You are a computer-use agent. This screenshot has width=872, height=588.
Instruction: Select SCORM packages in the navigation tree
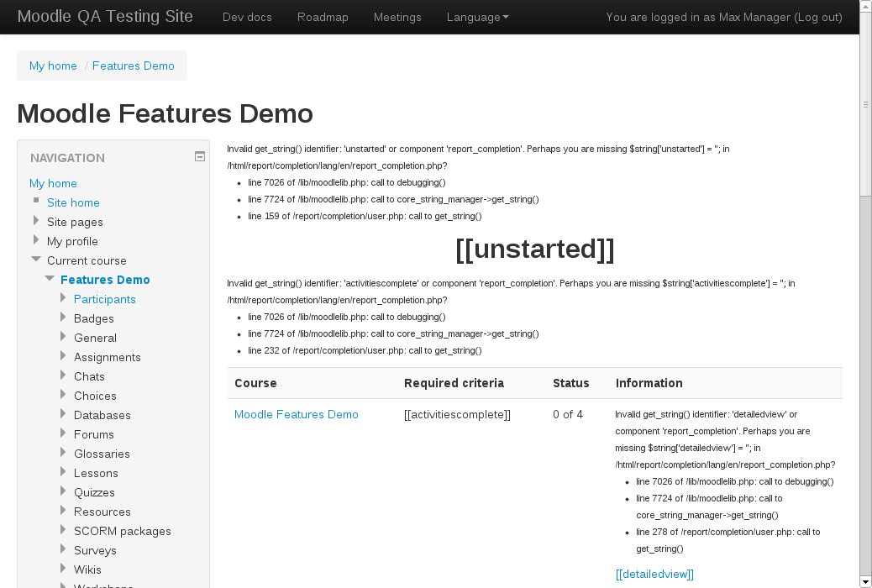click(x=123, y=531)
